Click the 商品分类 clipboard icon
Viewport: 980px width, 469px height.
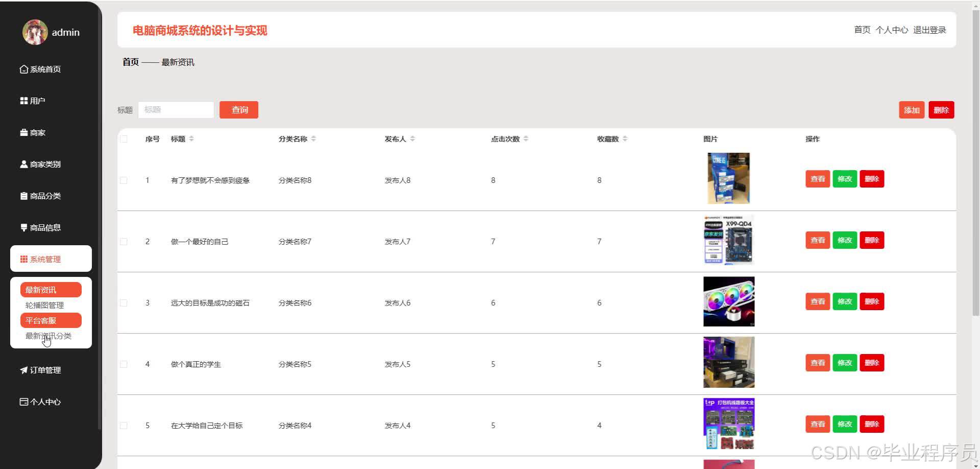23,196
